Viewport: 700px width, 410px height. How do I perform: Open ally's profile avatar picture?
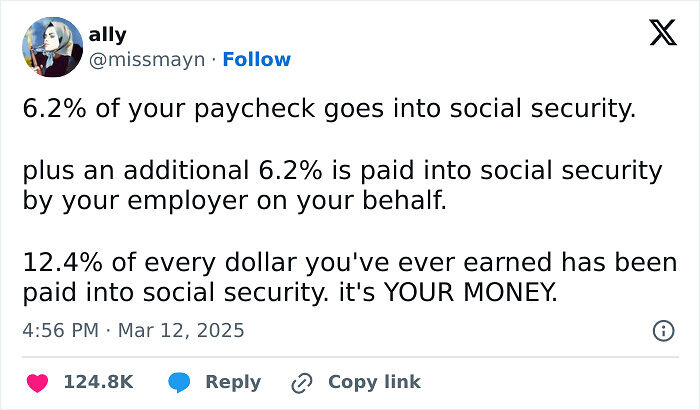pyautogui.click(x=53, y=47)
